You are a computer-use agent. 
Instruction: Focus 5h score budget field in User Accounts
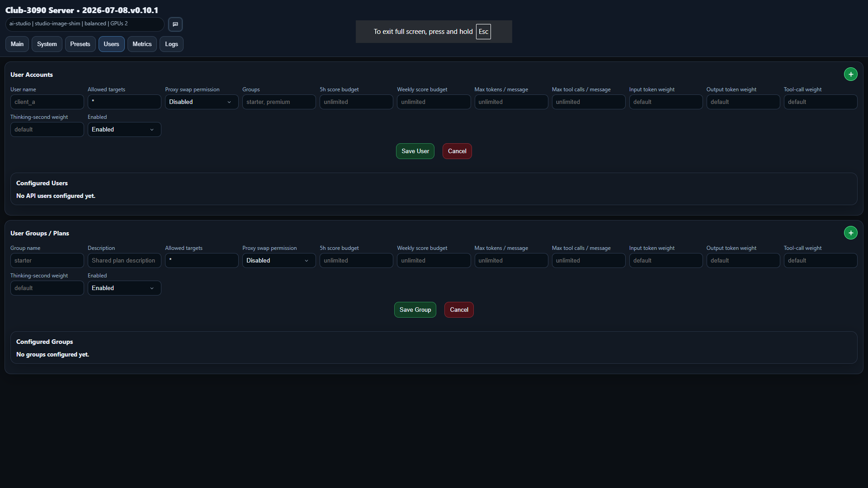point(356,102)
